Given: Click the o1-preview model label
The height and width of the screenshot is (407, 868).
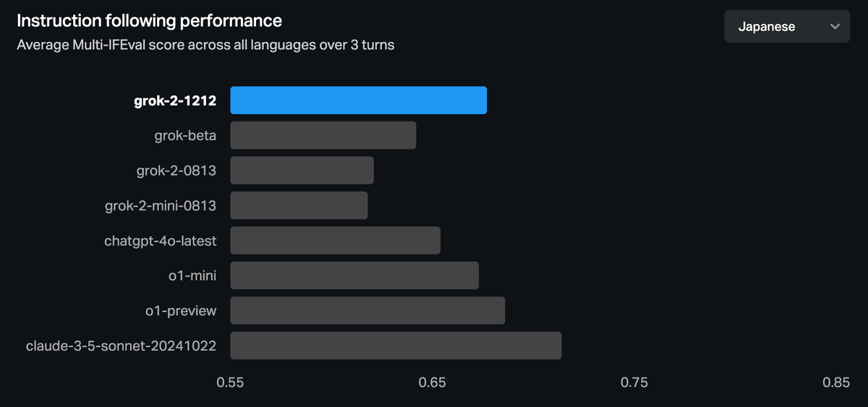Looking at the screenshot, I should click(x=180, y=311).
